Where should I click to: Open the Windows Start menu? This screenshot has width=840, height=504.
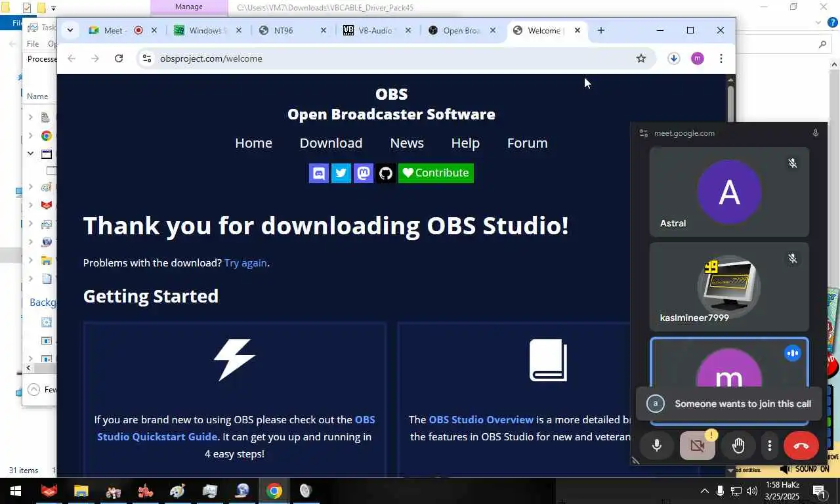coord(15,491)
